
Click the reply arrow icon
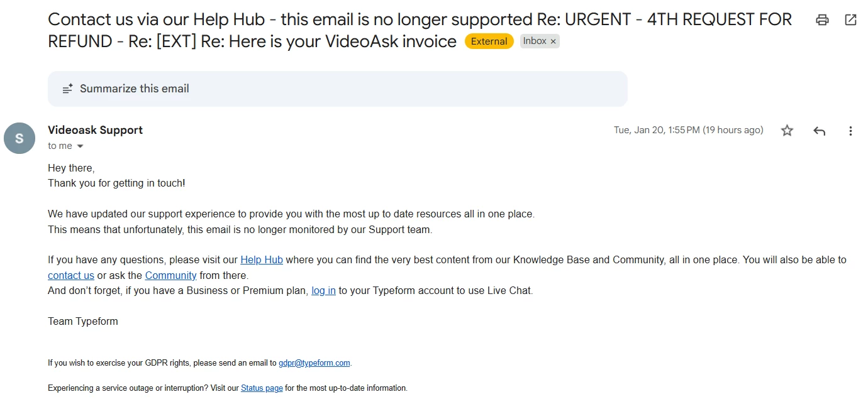[819, 131]
